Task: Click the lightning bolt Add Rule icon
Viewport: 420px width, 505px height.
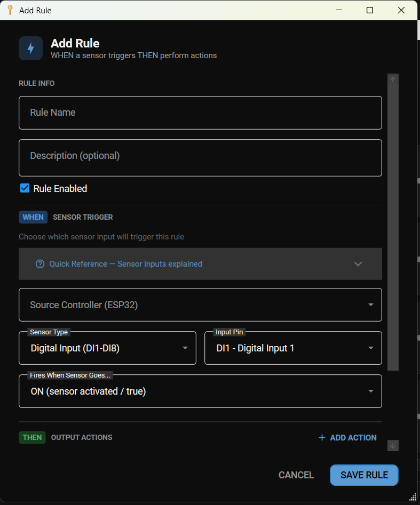Action: tap(30, 49)
